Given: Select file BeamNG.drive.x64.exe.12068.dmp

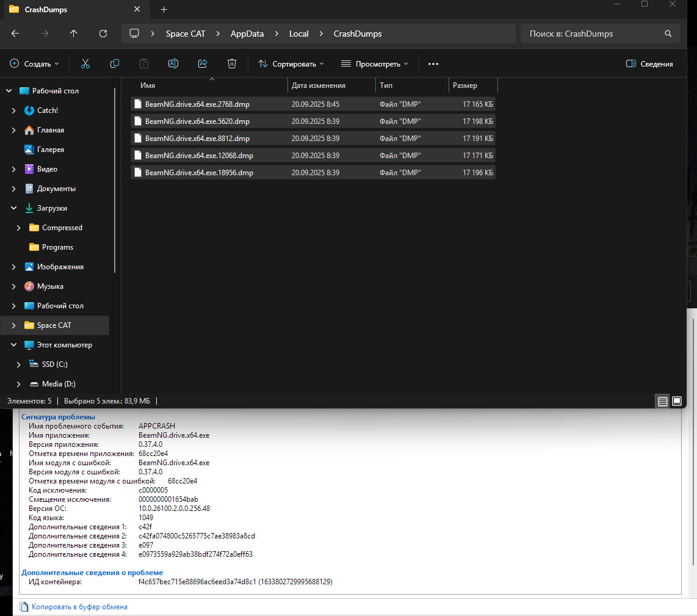Looking at the screenshot, I should tap(313, 156).
